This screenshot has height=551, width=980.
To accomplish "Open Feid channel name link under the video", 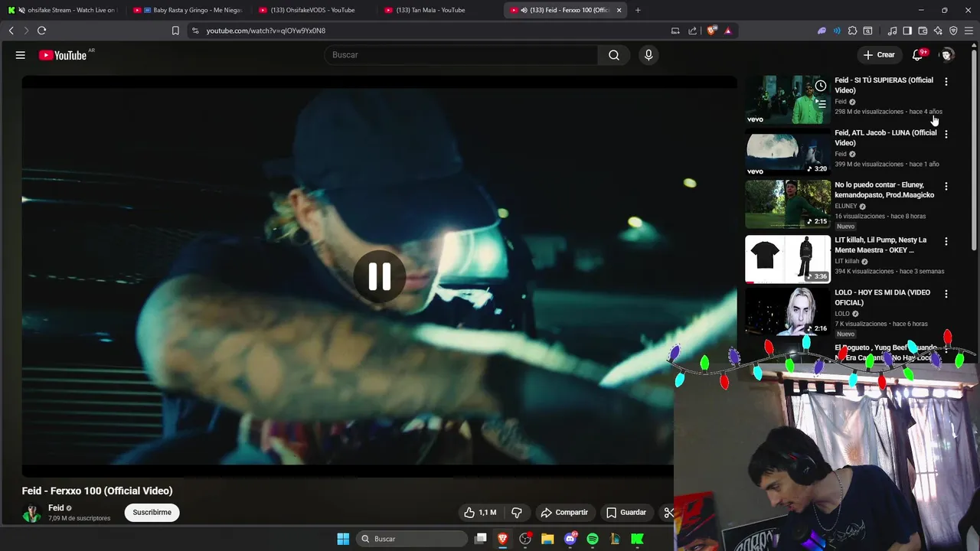I will 56,508.
